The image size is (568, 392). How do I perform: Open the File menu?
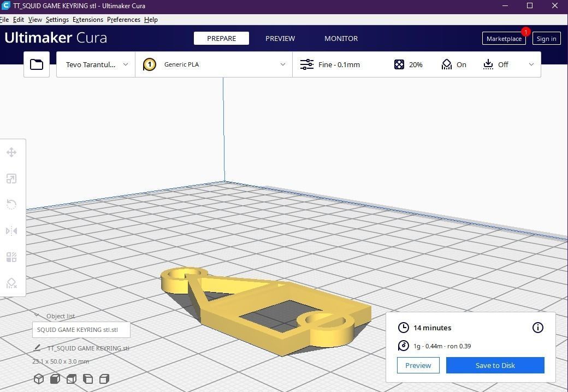[4, 20]
